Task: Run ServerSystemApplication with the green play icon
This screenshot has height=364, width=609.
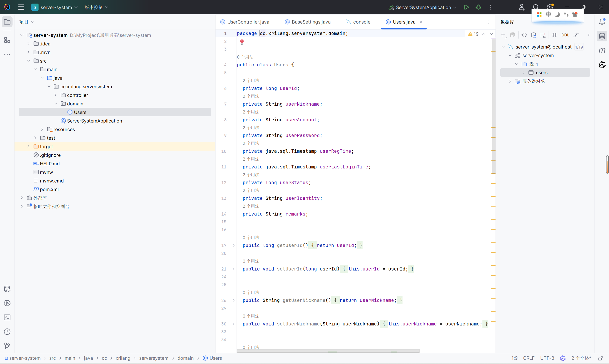Action: (x=466, y=7)
